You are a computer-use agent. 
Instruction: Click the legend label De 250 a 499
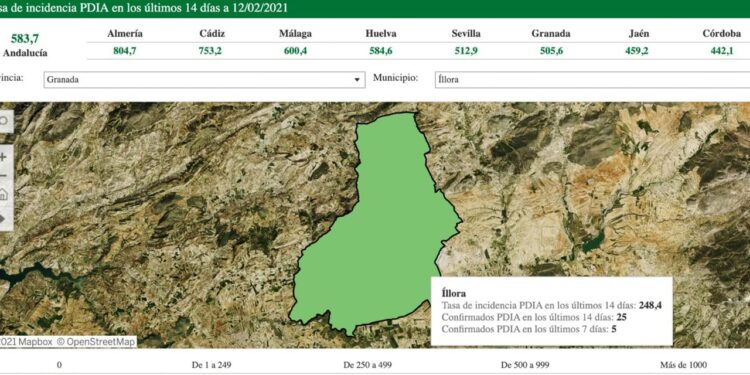pyautogui.click(x=367, y=365)
